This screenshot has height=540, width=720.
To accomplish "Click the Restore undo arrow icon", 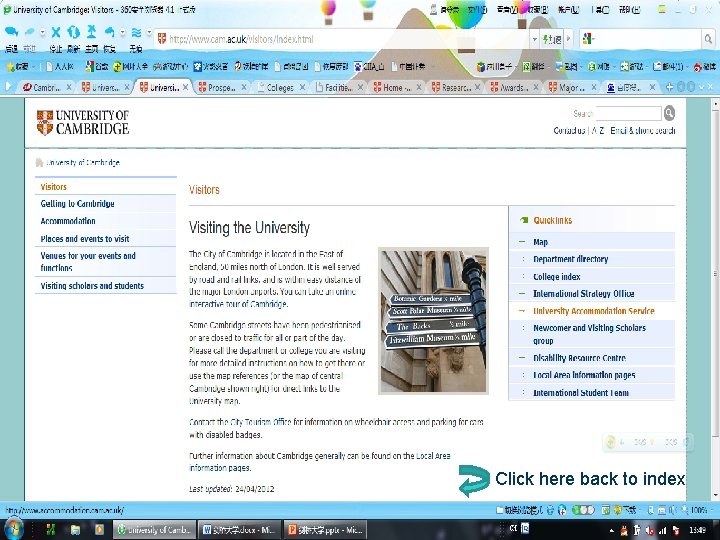I will click(x=109, y=32).
